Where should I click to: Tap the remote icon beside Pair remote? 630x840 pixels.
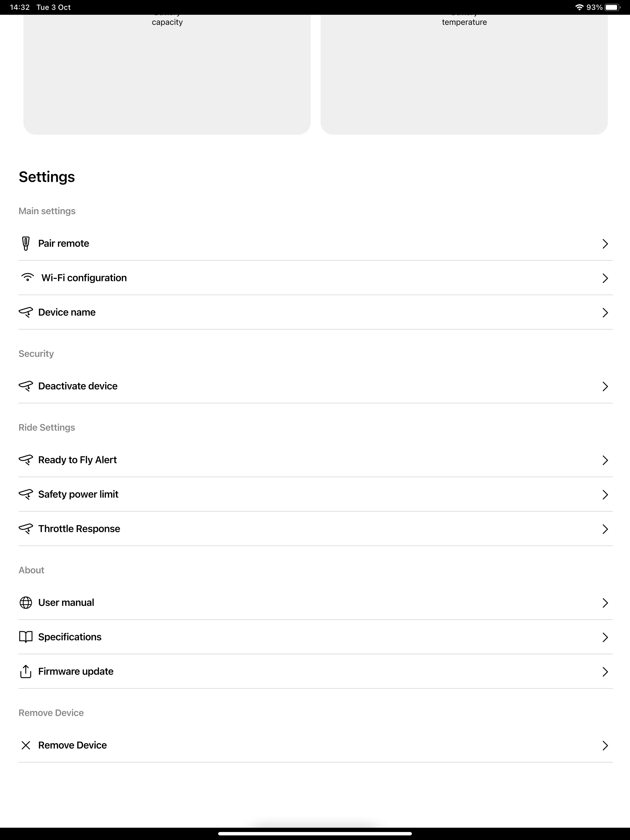[26, 244]
